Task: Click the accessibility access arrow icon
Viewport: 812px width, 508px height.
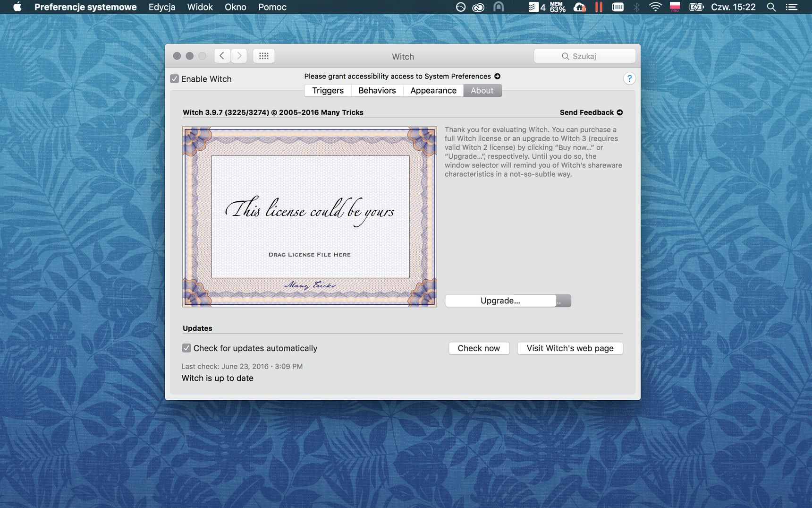Action: [497, 76]
